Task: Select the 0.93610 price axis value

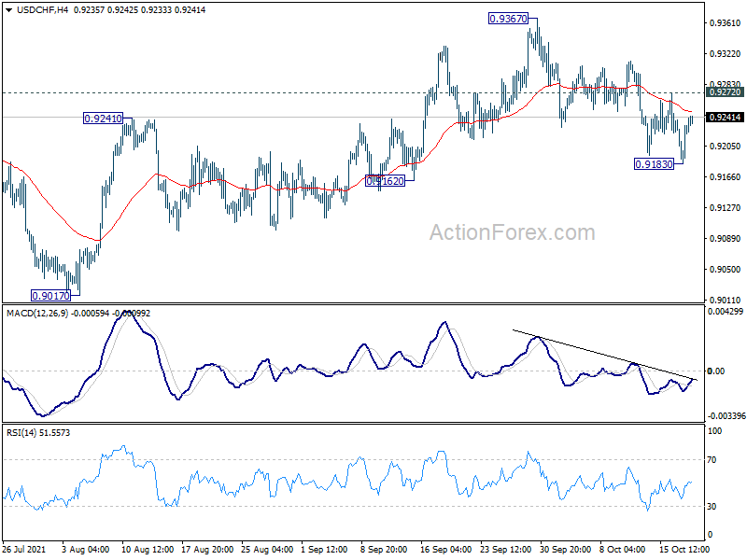Action: click(726, 22)
